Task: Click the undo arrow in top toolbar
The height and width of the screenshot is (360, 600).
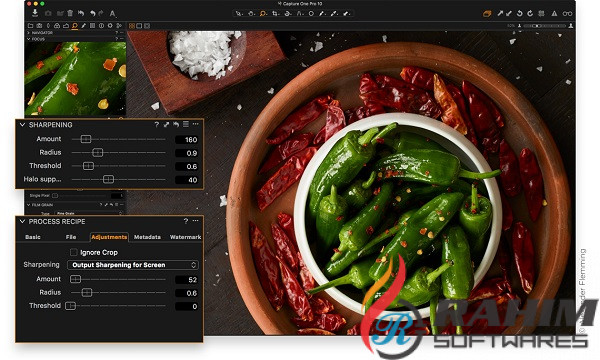Action: [x=93, y=13]
